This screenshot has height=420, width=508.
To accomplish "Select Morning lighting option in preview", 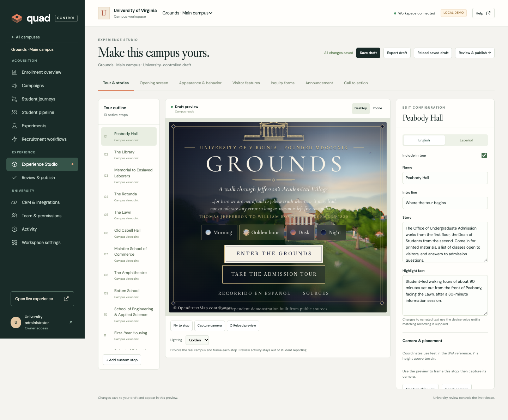I will point(219,232).
